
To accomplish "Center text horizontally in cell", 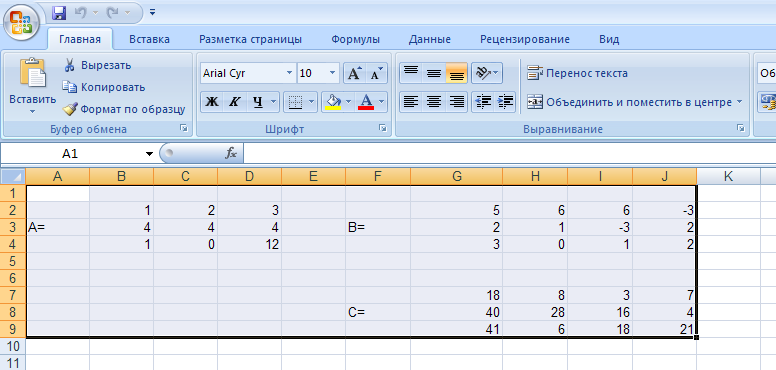I will [x=434, y=102].
